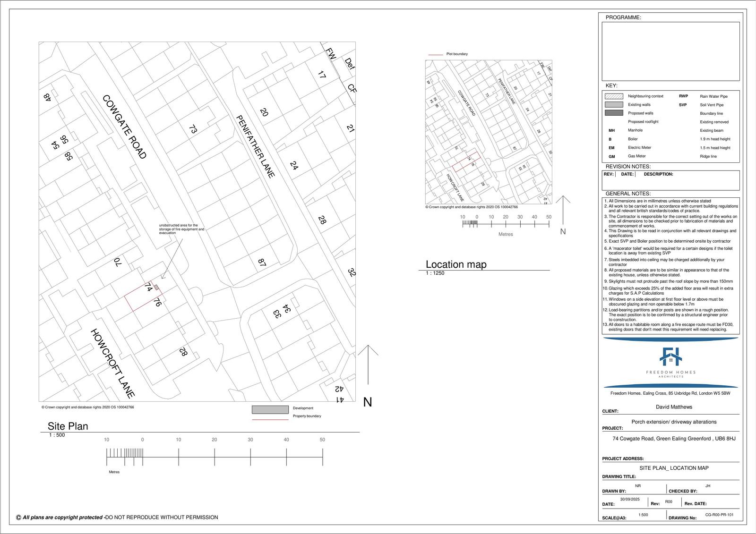Select the PENIFATHER LANE label on site plan

coord(255,146)
